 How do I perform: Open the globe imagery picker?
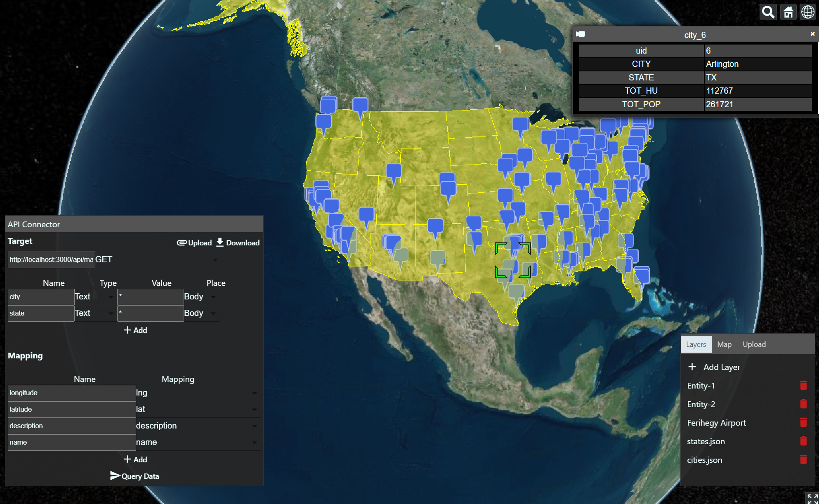(x=808, y=12)
